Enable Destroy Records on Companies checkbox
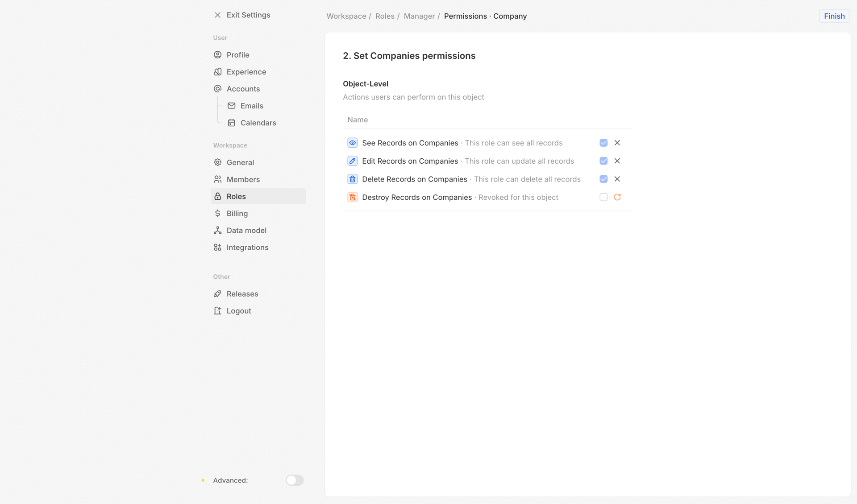The height and width of the screenshot is (504, 857). coord(603,197)
